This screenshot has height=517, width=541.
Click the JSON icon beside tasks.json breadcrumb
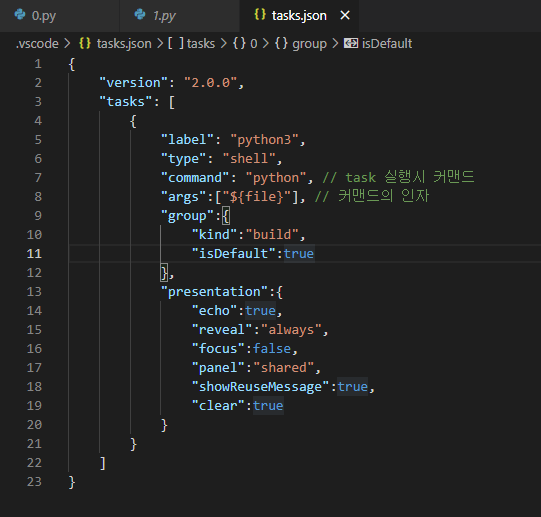pos(85,43)
